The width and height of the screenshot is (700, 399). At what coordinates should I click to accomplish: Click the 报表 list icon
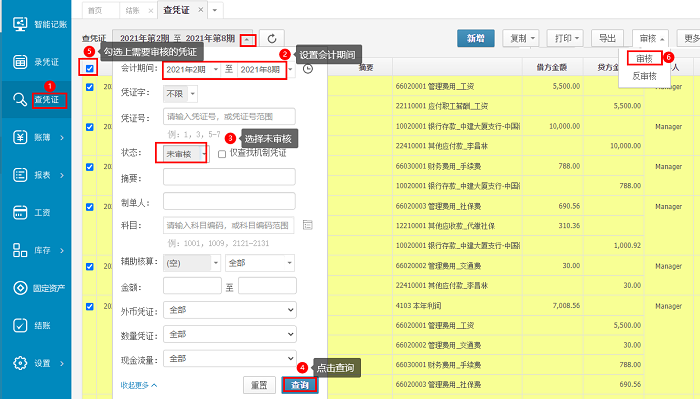pos(20,175)
